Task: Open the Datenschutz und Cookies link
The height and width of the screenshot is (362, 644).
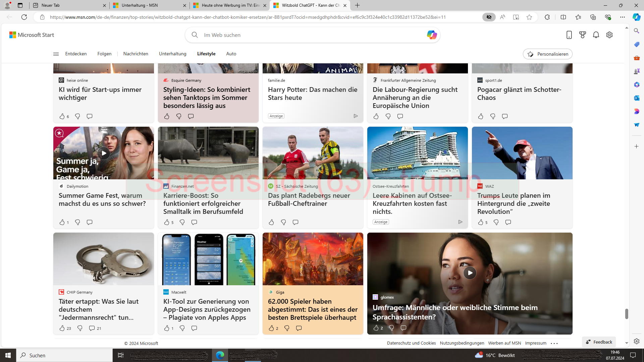Action: (411, 343)
